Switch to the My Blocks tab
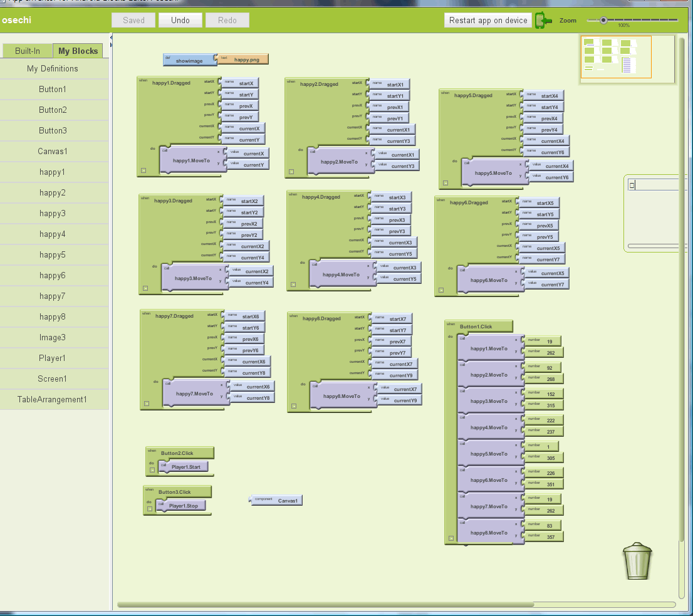The image size is (693, 616). [x=78, y=51]
